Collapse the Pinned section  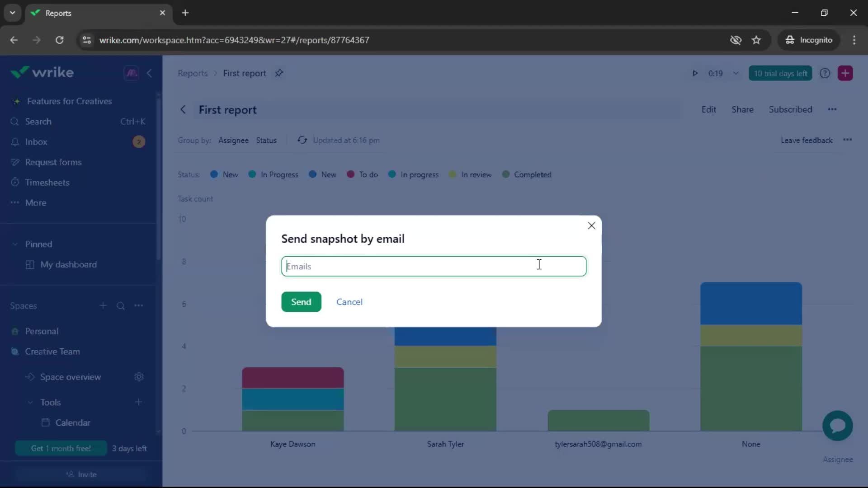click(x=15, y=244)
